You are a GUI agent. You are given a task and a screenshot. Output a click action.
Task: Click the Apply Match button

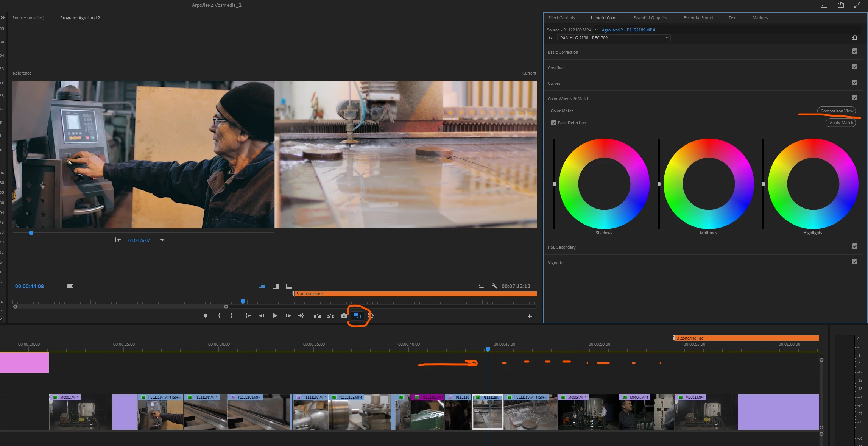pos(841,123)
